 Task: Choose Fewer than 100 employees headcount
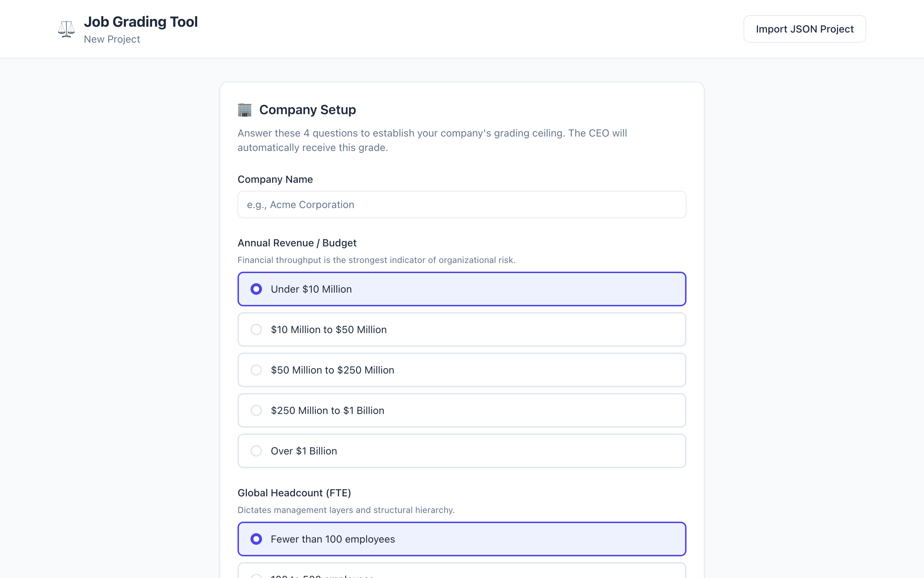pyautogui.click(x=462, y=539)
